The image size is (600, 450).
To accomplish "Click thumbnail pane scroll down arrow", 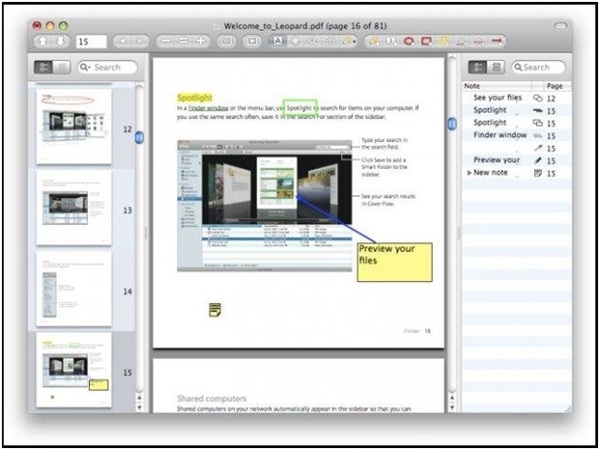I will tap(139, 408).
